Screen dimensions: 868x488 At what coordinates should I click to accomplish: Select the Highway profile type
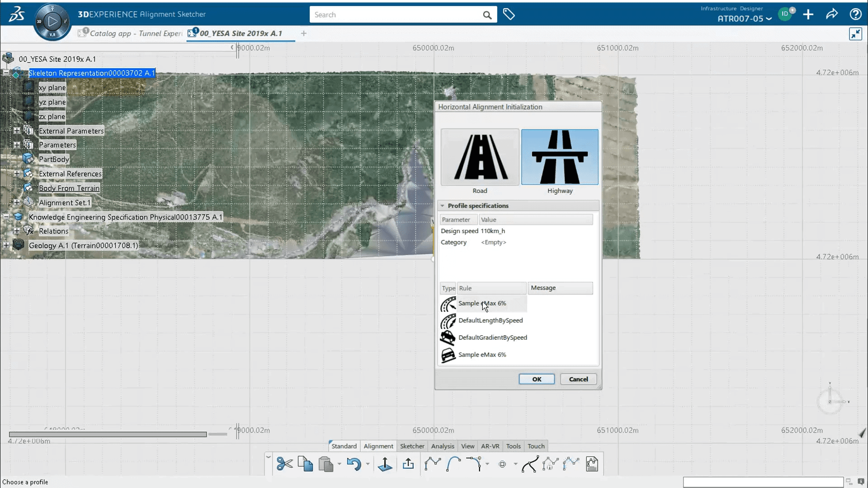click(559, 157)
